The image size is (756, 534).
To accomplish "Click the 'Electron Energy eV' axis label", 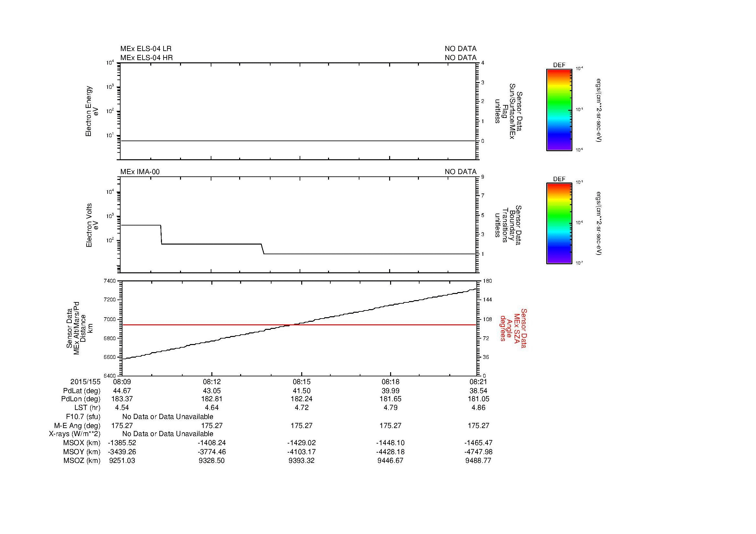I will [92, 111].
